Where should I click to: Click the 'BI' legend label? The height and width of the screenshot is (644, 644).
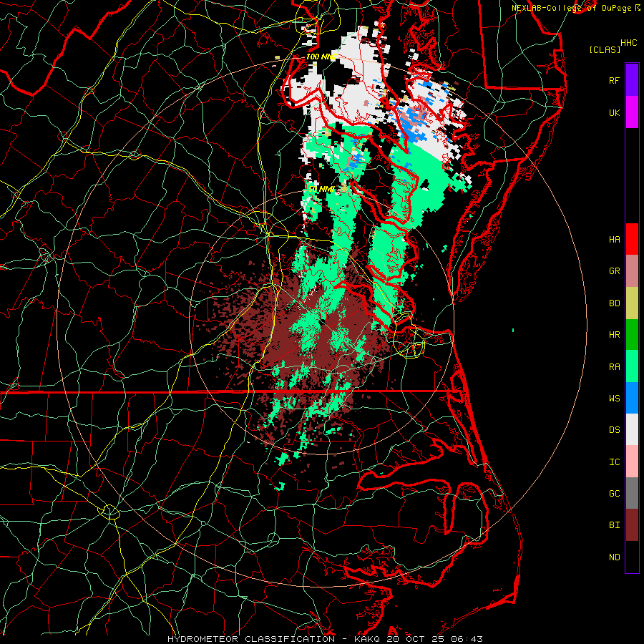click(614, 525)
